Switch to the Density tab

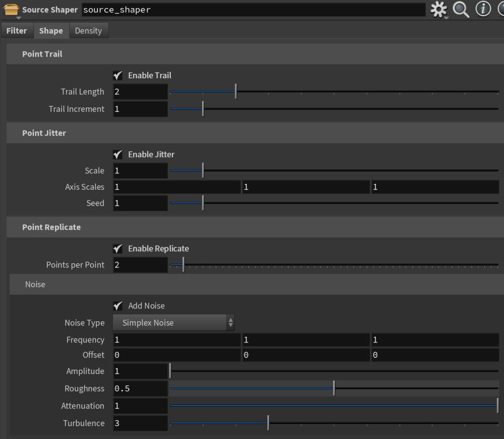(x=88, y=31)
